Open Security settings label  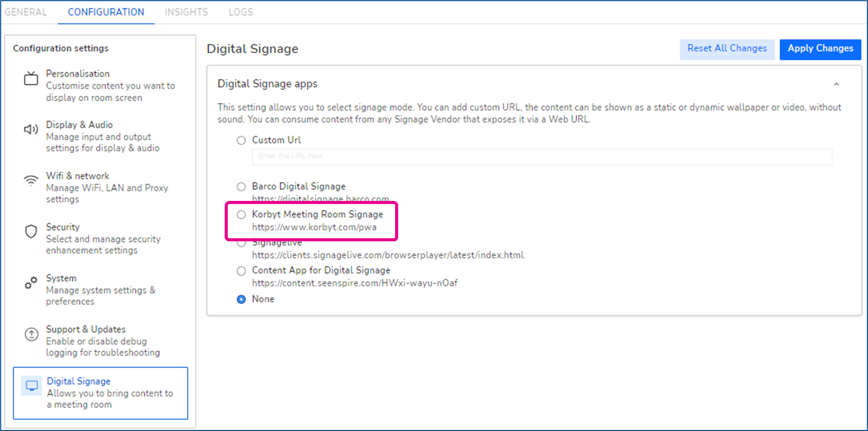click(x=63, y=227)
